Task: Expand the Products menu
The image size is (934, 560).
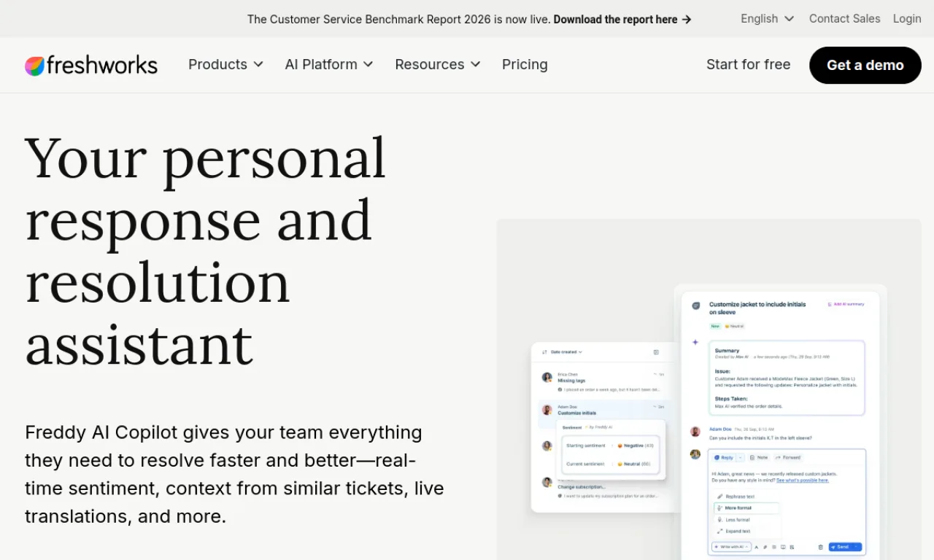Action: click(x=225, y=65)
